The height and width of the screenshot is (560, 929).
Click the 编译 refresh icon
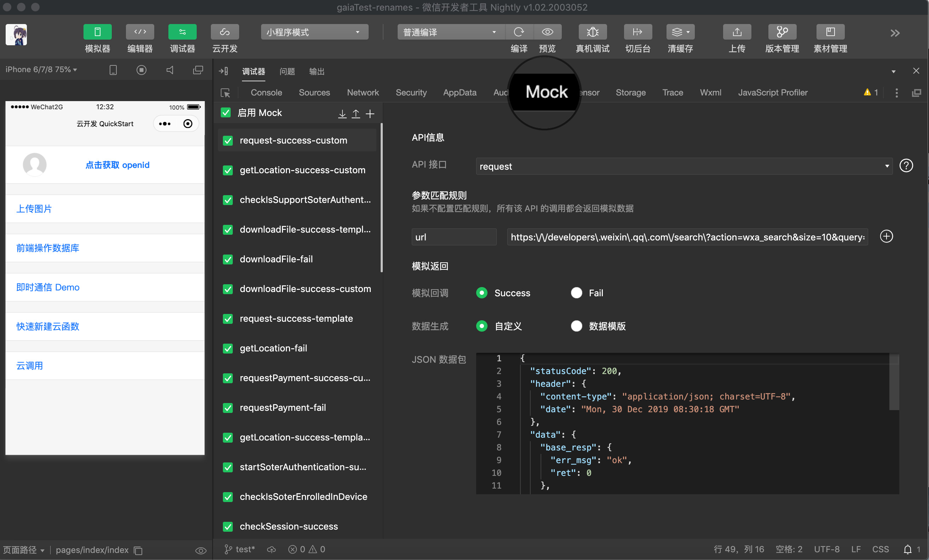point(519,32)
